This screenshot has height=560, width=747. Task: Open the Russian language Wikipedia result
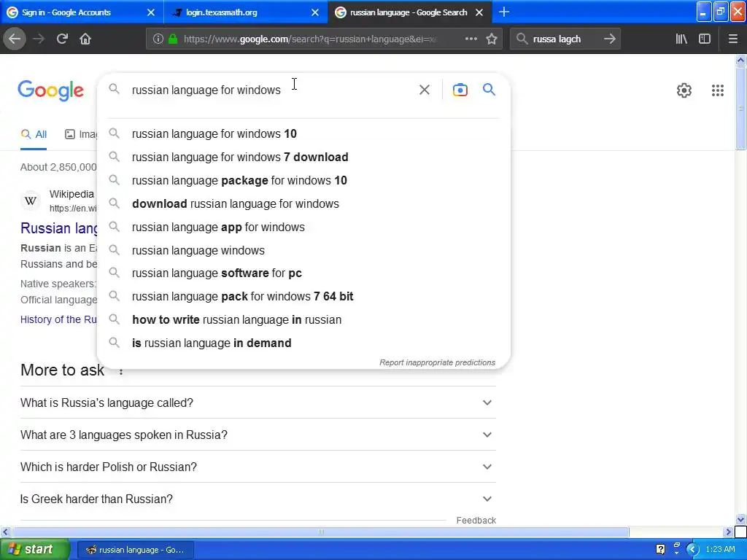tap(59, 228)
